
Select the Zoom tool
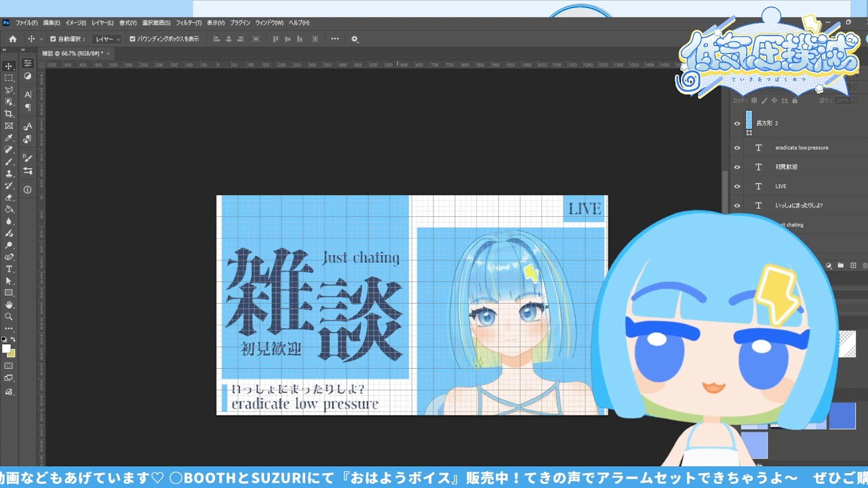(9, 317)
